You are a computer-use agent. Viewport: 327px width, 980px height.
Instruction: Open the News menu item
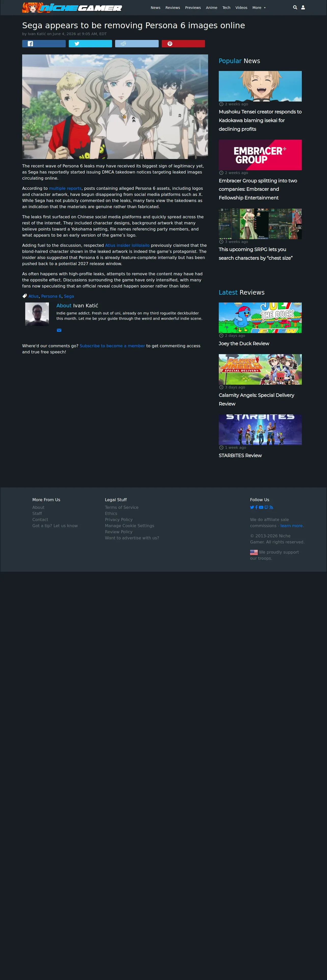point(155,8)
